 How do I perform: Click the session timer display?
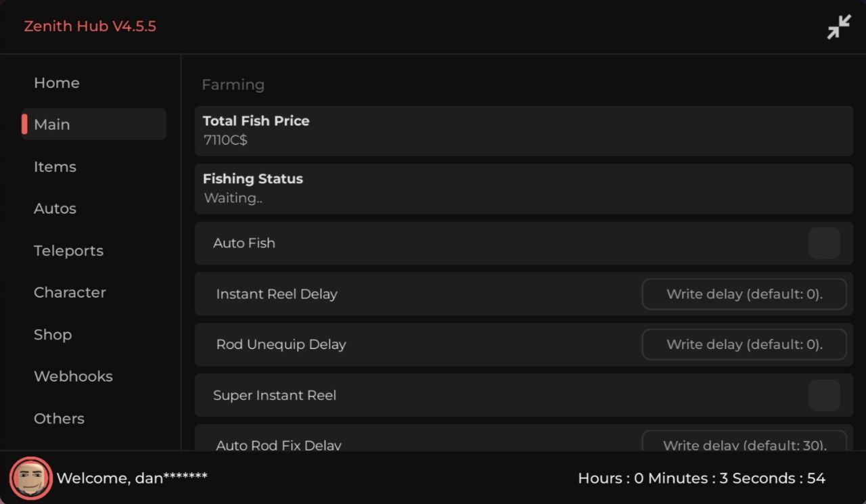pyautogui.click(x=702, y=478)
